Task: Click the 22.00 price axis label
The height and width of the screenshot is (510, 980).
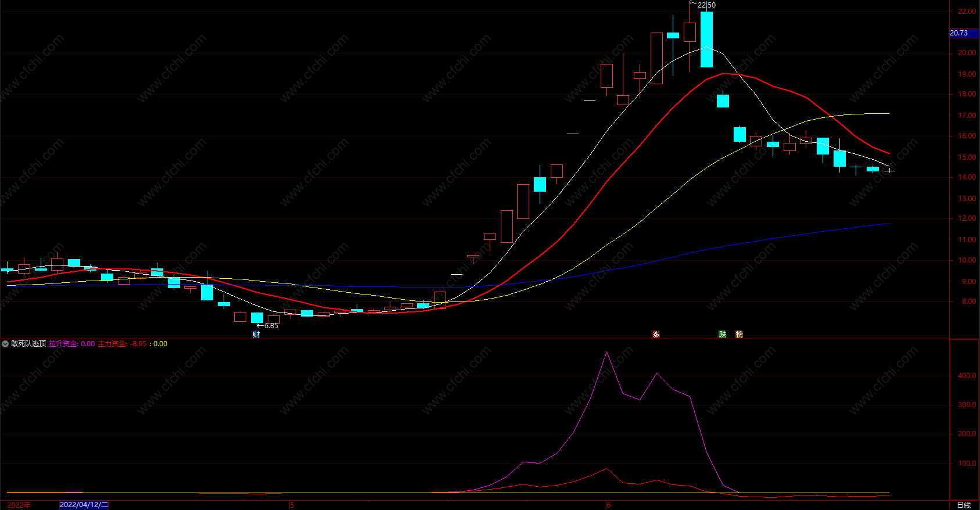Action: [x=967, y=12]
